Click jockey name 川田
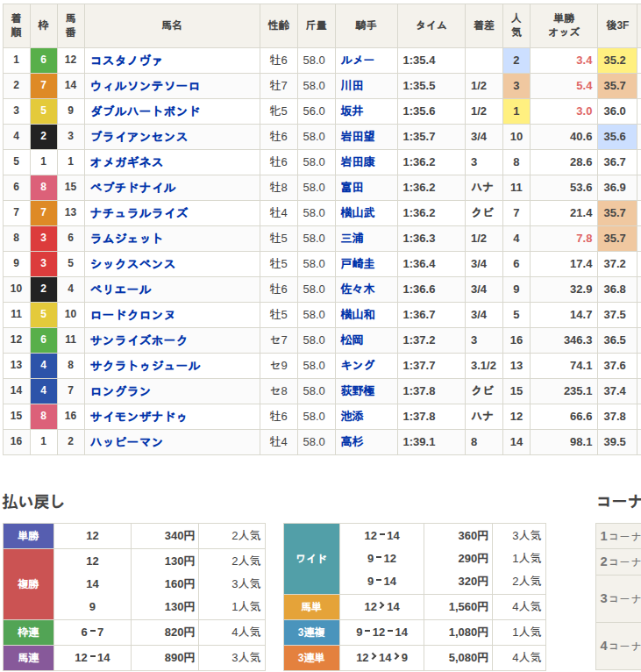Viewport: 641px width, 672px height. [352, 86]
